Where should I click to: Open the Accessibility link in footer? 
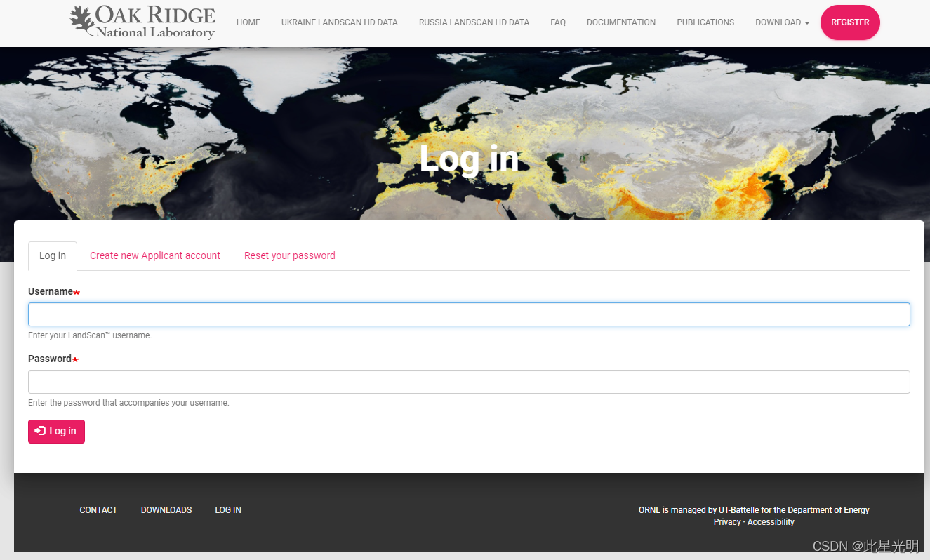771,522
